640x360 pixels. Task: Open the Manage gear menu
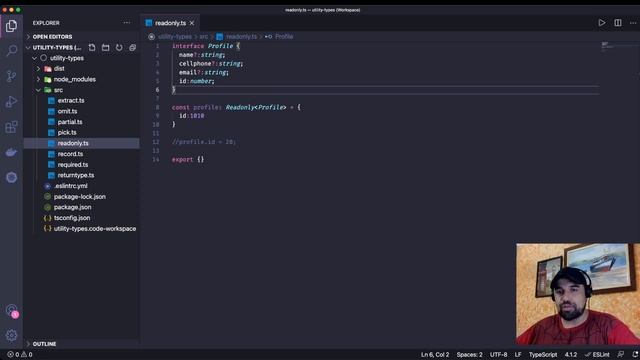(x=11, y=336)
